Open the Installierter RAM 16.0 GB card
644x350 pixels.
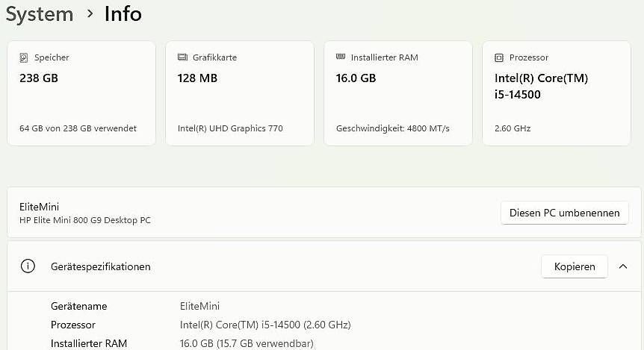point(398,93)
